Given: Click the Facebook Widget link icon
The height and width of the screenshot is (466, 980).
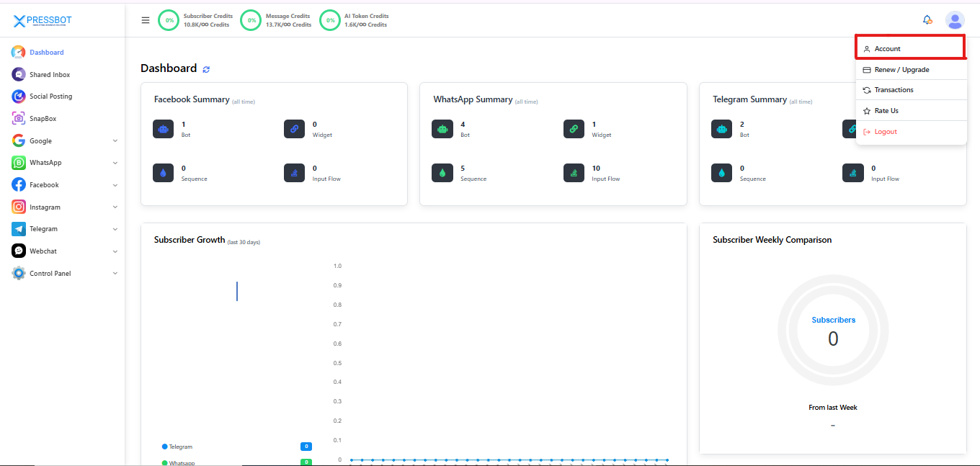Looking at the screenshot, I should (294, 129).
